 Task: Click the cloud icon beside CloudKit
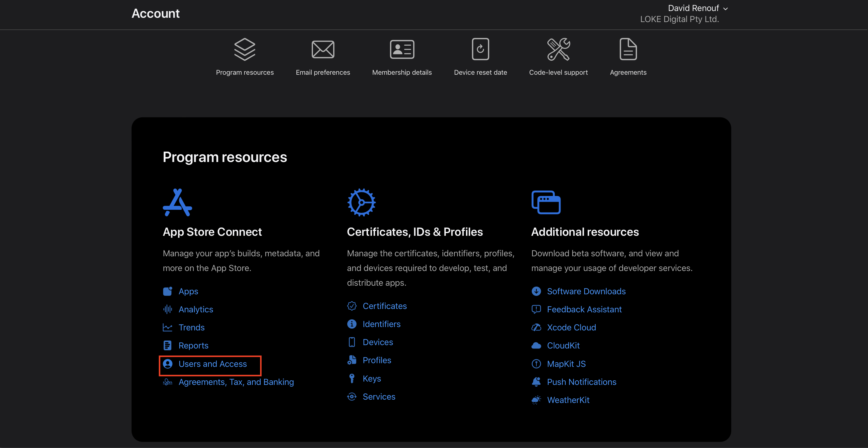[x=536, y=345]
